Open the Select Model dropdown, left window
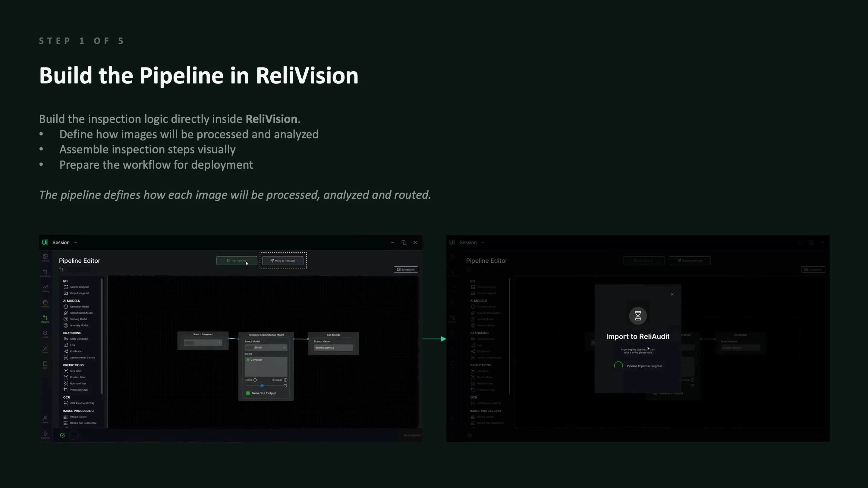868x488 pixels. (266, 348)
